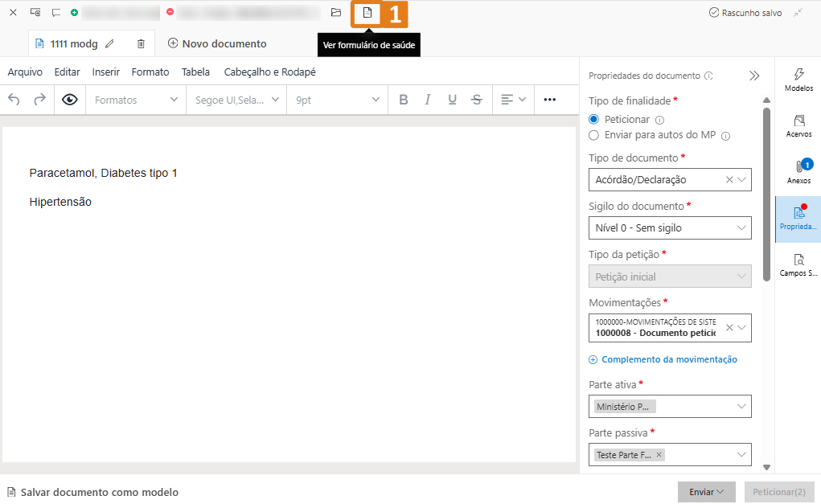Click the Peticionar(2) button

779,492
